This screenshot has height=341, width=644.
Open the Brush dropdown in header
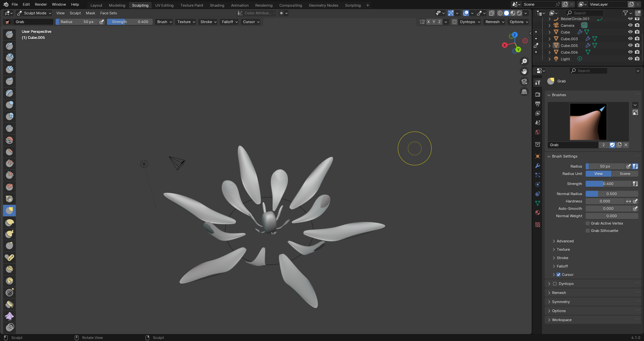click(164, 22)
